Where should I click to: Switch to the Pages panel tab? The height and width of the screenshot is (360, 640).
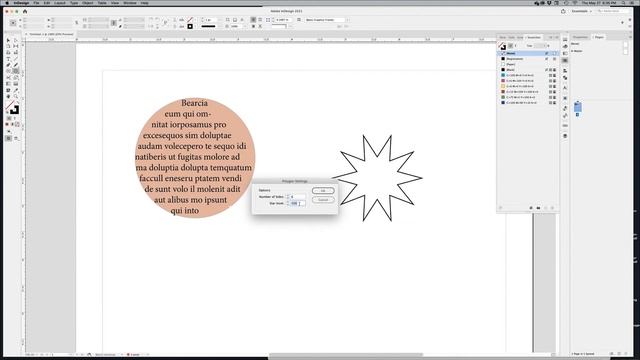pos(599,37)
